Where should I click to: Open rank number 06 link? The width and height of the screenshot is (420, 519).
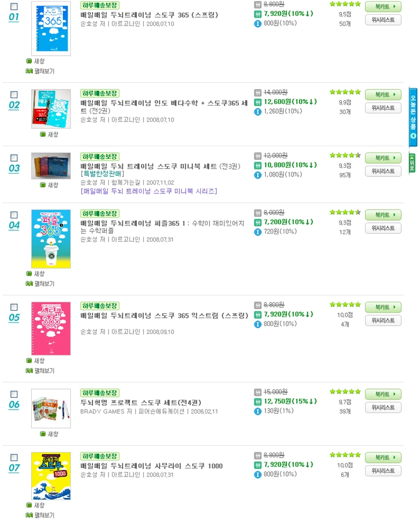click(14, 405)
